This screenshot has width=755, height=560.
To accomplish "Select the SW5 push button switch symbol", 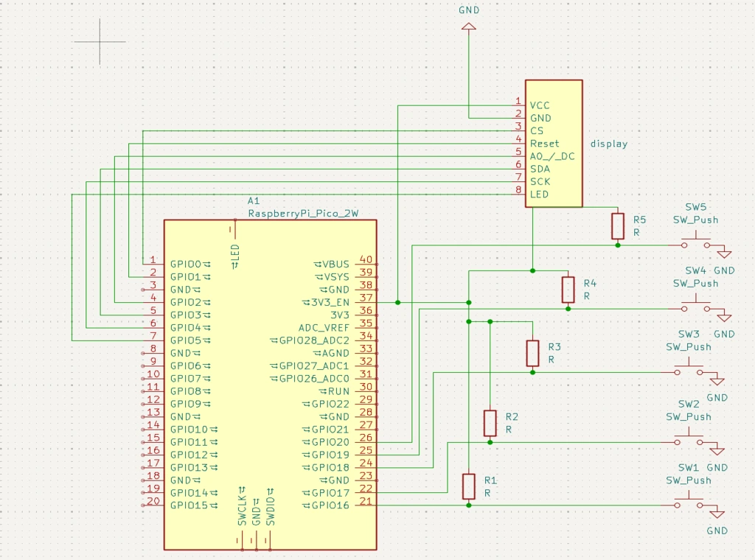I will coord(696,241).
